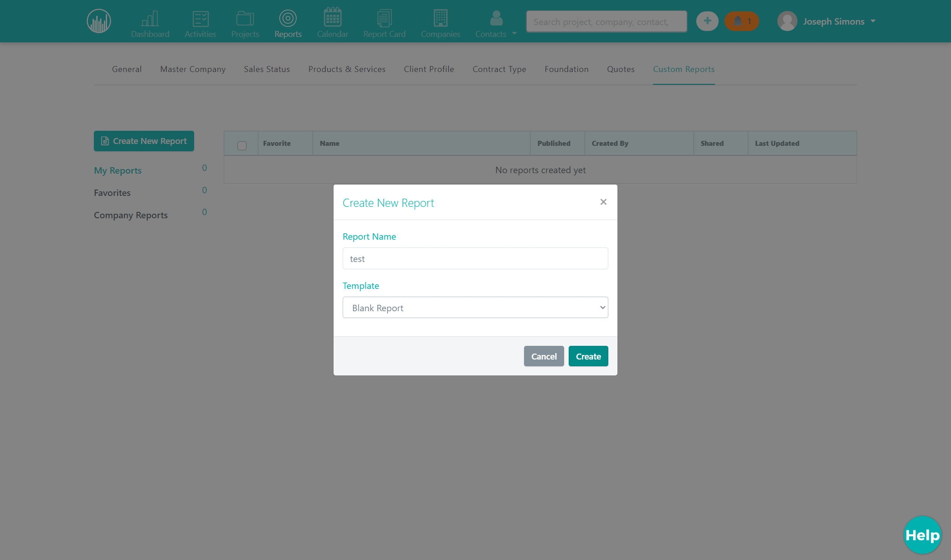Open Favorites list in sidebar
This screenshot has width=951, height=560.
112,193
